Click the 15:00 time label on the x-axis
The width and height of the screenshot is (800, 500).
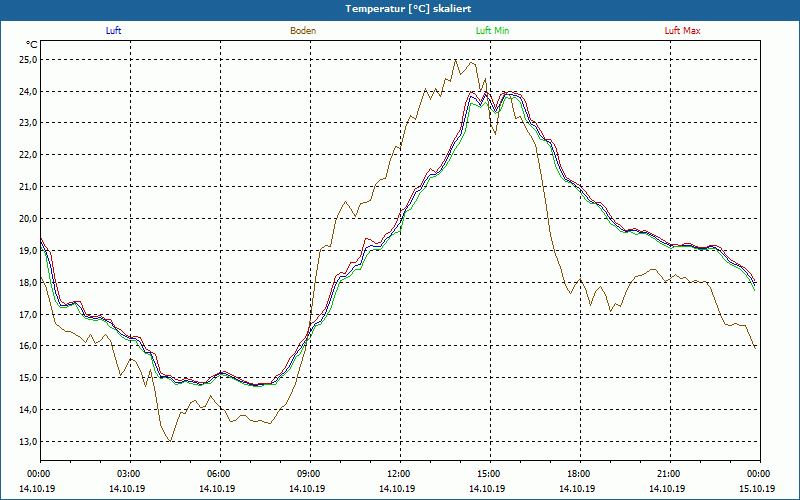click(x=488, y=474)
